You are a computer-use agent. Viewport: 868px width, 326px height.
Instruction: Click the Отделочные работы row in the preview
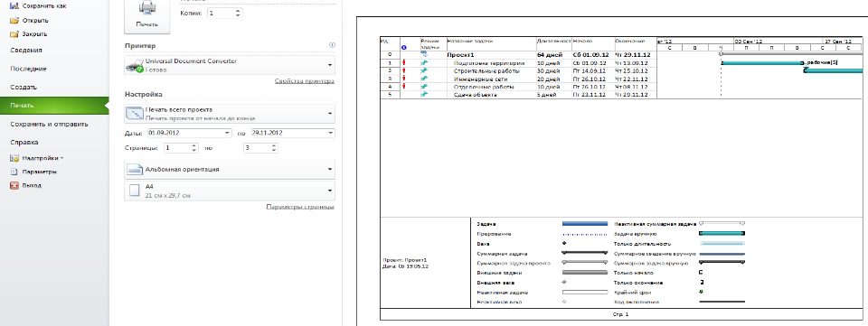pyautogui.click(x=518, y=87)
